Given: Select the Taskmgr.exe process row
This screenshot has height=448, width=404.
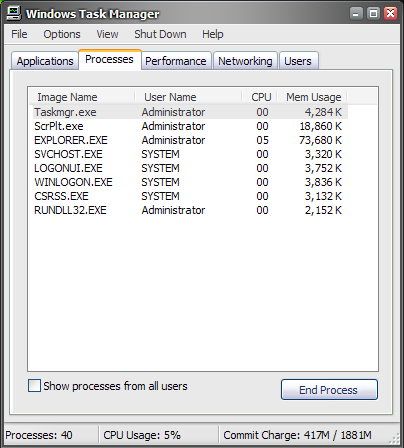Looking at the screenshot, I should pyautogui.click(x=190, y=112).
